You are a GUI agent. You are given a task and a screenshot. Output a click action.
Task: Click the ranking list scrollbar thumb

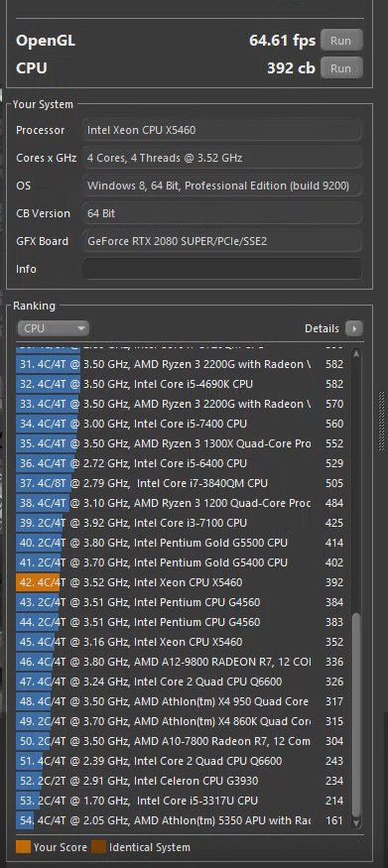[x=356, y=714]
